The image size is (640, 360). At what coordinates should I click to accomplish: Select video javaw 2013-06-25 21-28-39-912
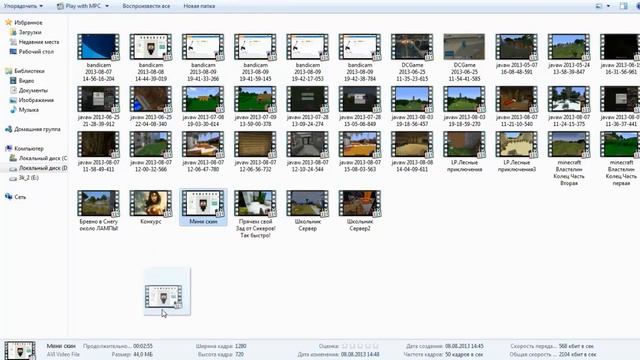point(98,107)
